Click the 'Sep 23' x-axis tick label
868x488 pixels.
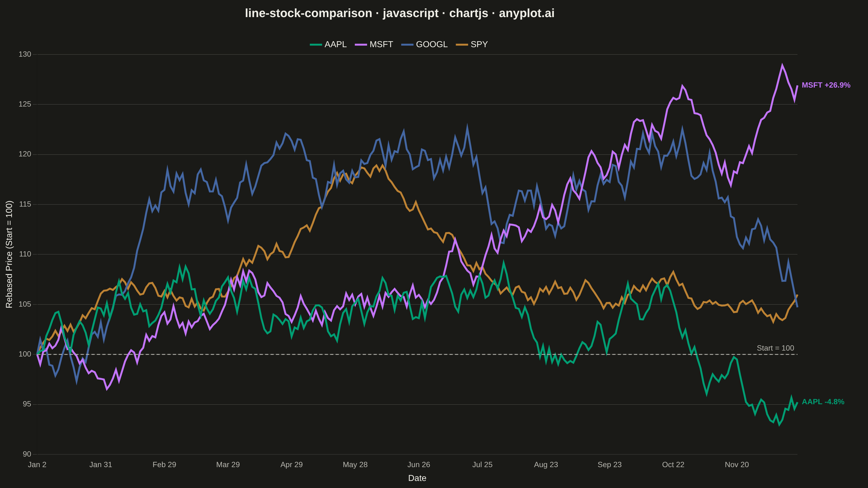coord(609,465)
